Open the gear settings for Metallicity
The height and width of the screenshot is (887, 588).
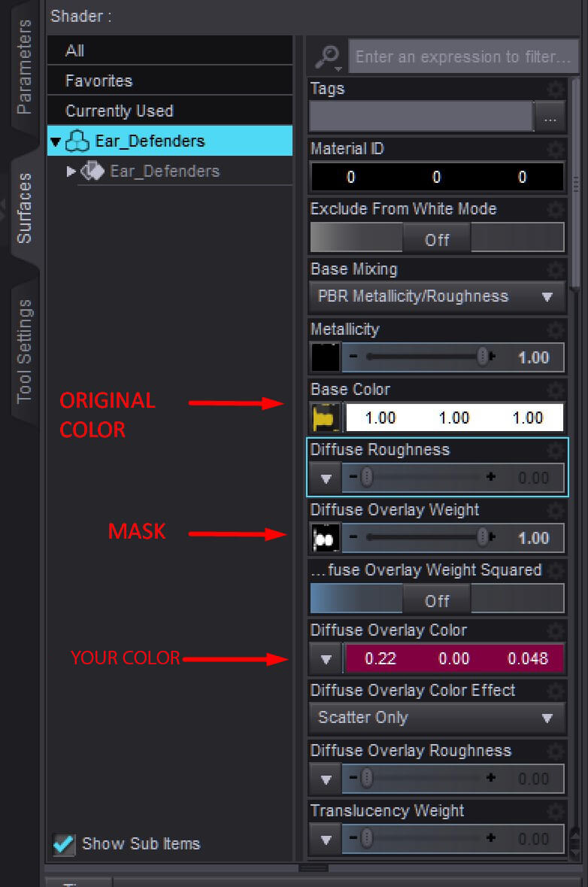(x=556, y=330)
